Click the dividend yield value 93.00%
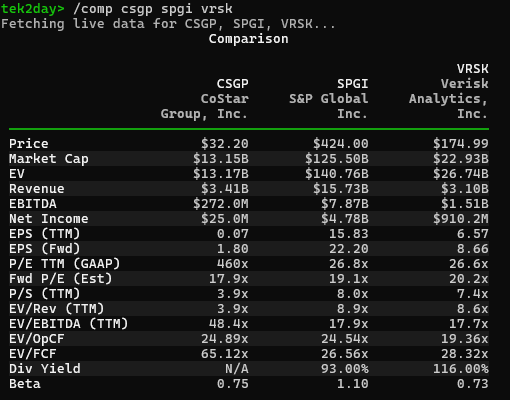The height and width of the screenshot is (400, 510). (344, 369)
